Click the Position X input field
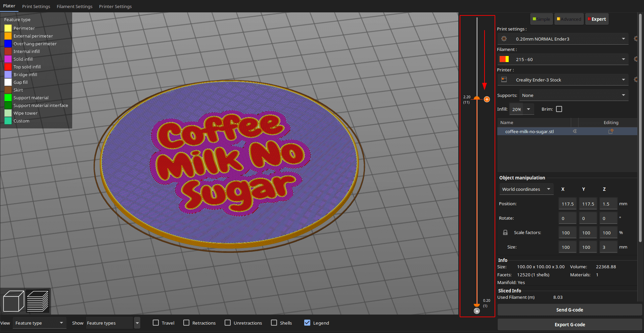 [x=567, y=204]
